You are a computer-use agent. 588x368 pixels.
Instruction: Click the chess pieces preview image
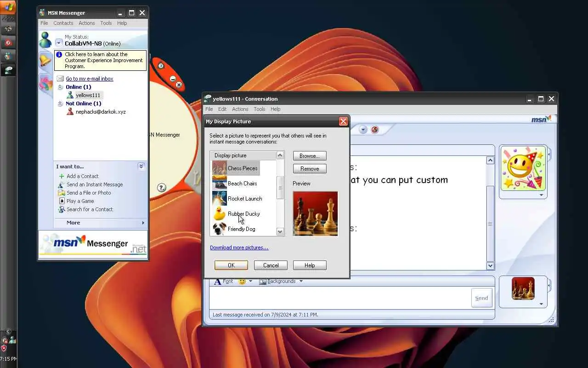click(x=315, y=214)
